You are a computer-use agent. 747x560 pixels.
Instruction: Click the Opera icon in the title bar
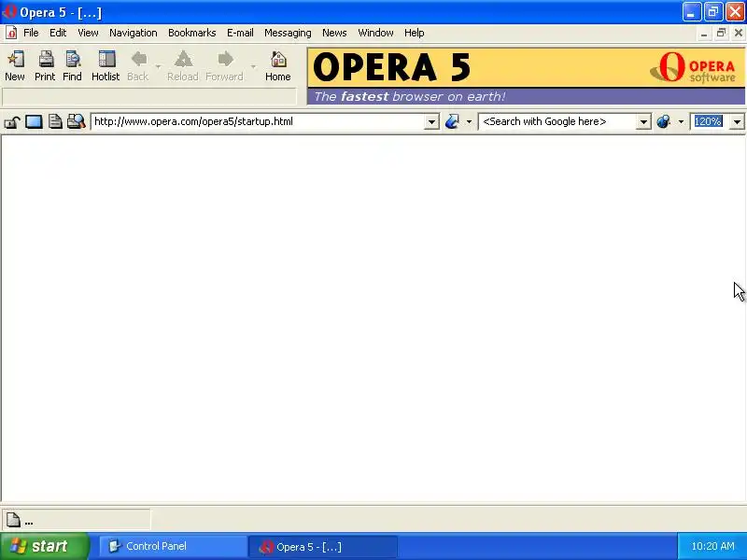click(x=9, y=11)
